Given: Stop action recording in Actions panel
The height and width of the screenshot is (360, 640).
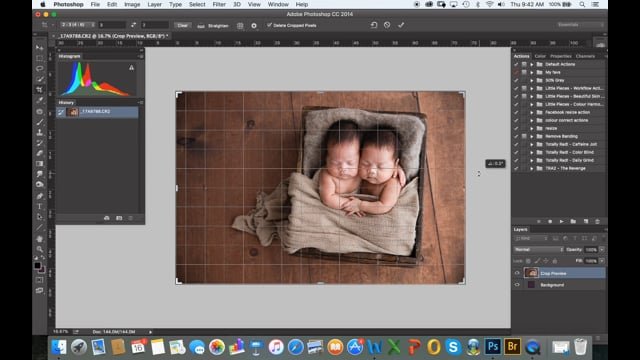Looking at the screenshot, I should [538, 221].
